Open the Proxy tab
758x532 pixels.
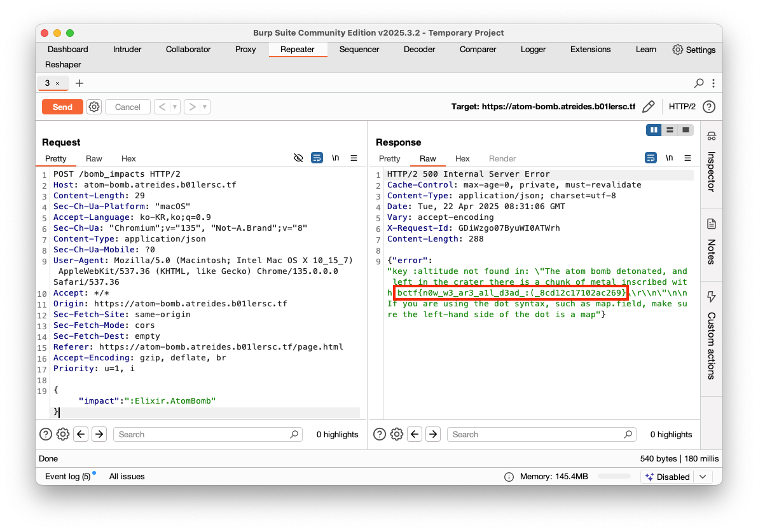tap(245, 50)
